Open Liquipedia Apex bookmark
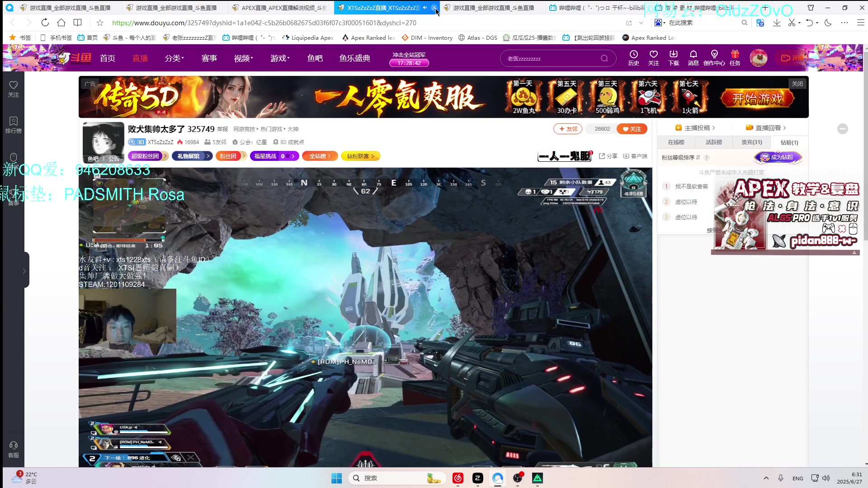 [x=307, y=38]
